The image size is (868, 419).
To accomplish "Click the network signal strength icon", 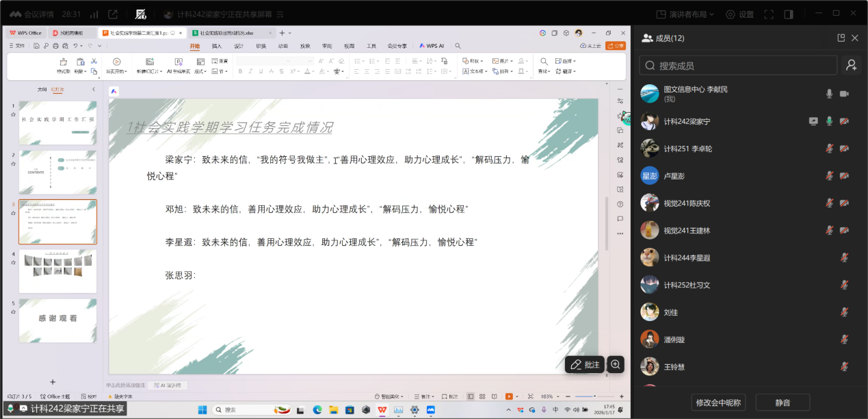I will pos(94,14).
